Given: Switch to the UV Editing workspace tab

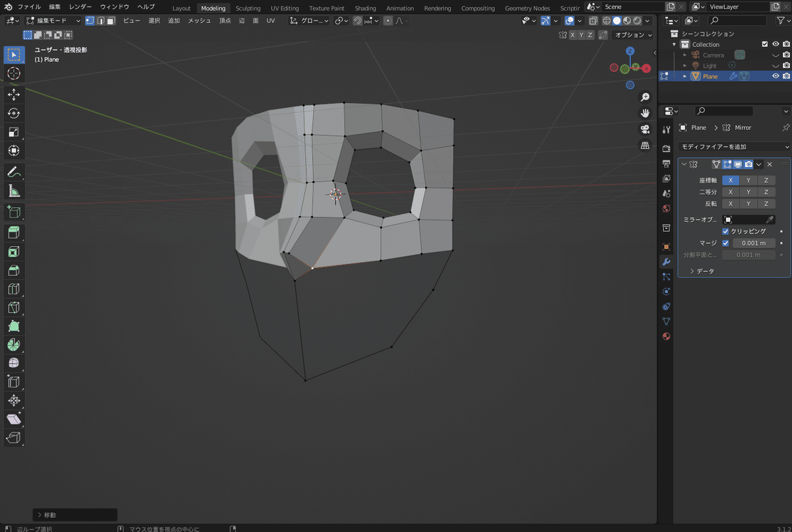Looking at the screenshot, I should [284, 8].
